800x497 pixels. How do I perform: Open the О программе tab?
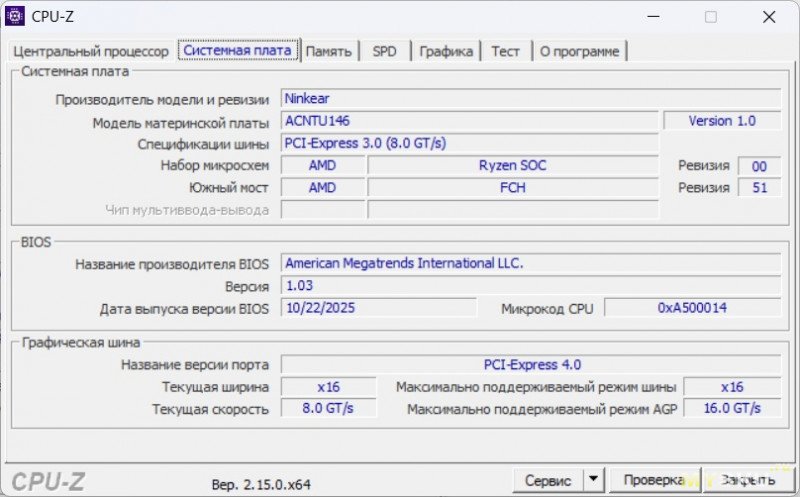coord(580,51)
